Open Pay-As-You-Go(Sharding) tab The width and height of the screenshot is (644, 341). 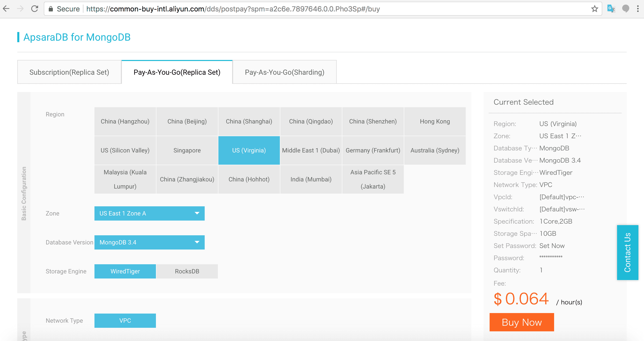pos(285,72)
